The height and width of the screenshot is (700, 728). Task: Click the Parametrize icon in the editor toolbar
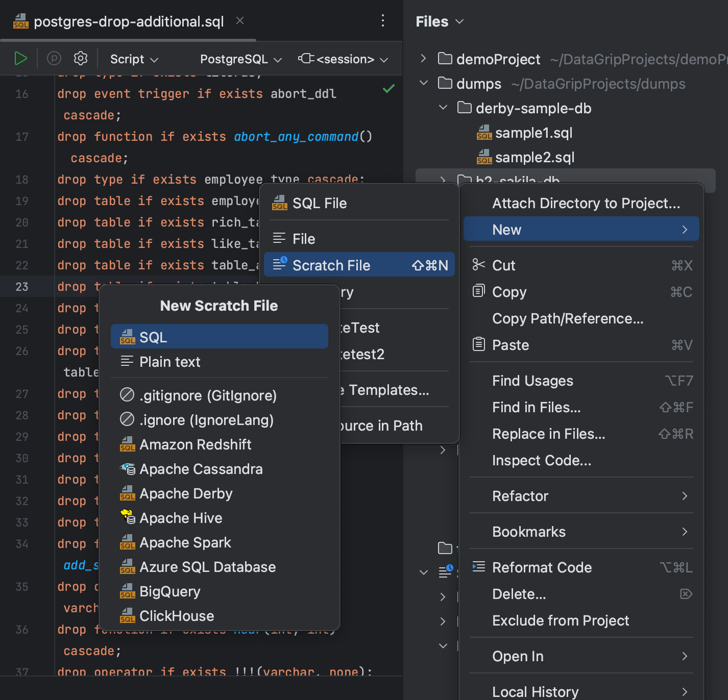[54, 58]
